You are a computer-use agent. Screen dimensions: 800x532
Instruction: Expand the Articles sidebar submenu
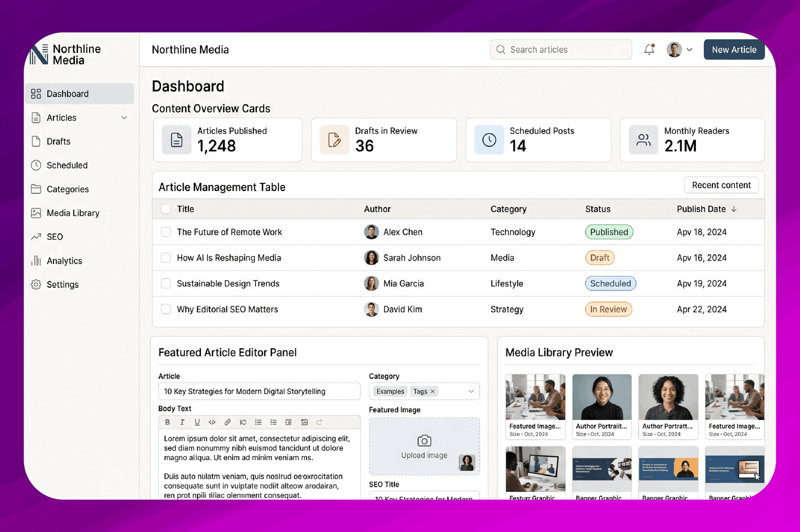click(x=124, y=117)
